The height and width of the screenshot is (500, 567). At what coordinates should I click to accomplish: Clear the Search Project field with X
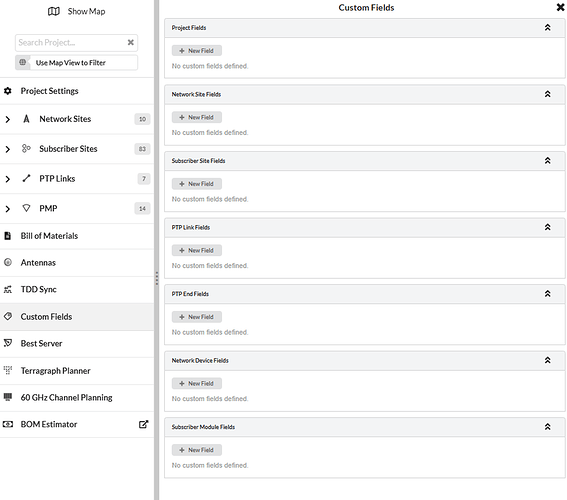coord(131,42)
